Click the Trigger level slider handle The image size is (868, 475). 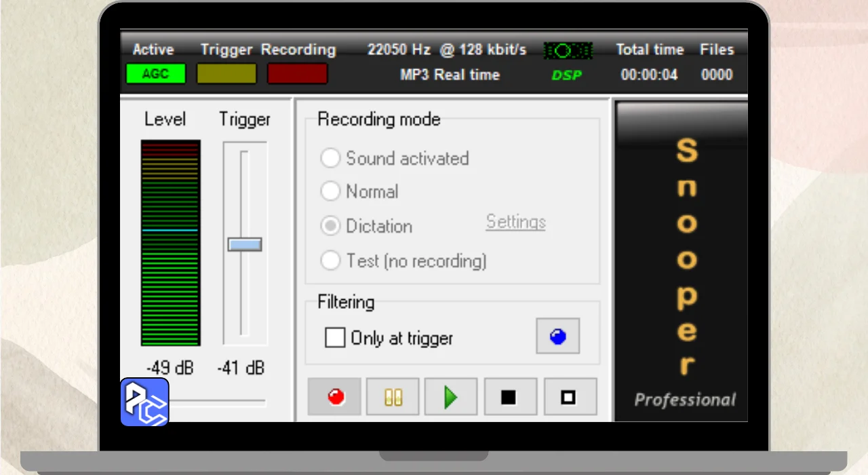pyautogui.click(x=244, y=244)
